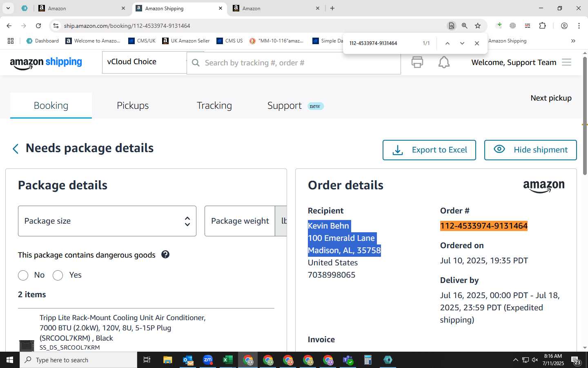Open File Explorer from the taskbar
588x368 pixels.
pos(168,360)
